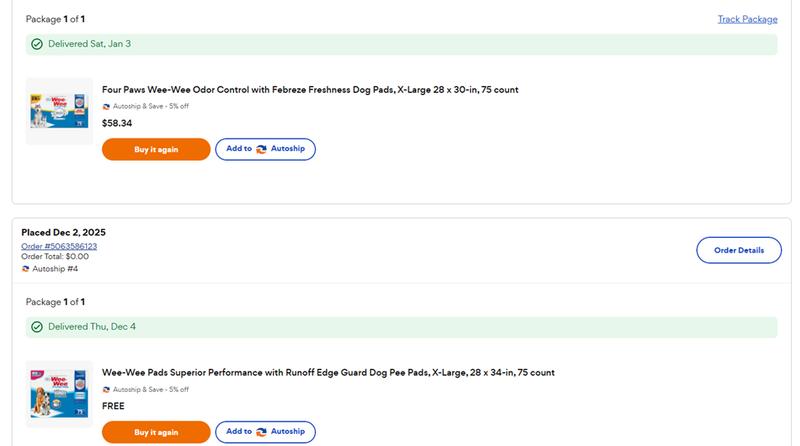Click the green Delivered Sat, Jan 3 checkmark icon
The width and height of the screenshot is (800, 446).
pos(37,44)
